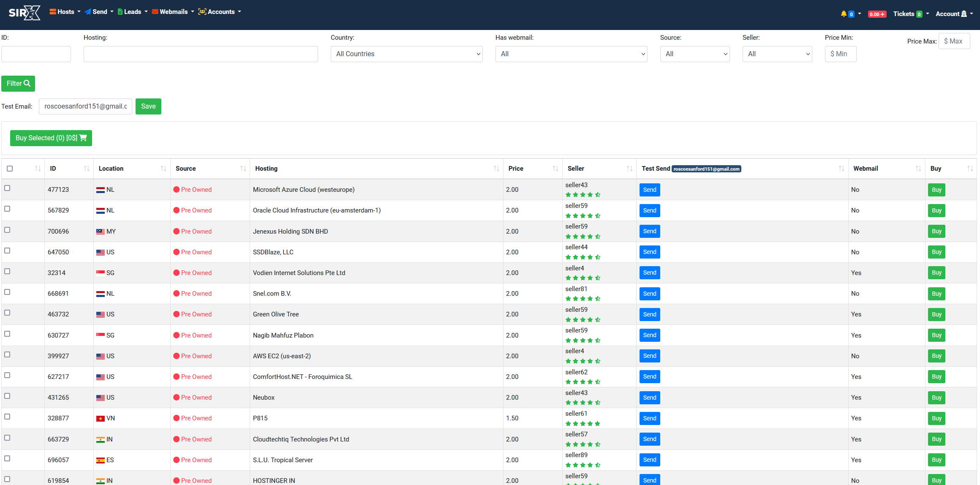Click the VN flag in row 328877
This screenshot has height=485, width=980.
pos(101,419)
